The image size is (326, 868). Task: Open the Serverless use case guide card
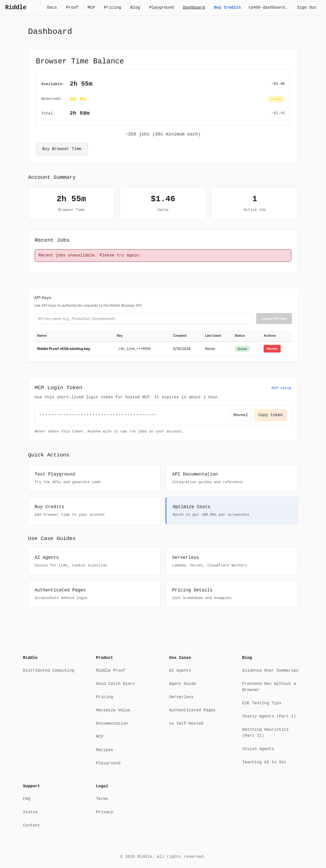click(232, 561)
